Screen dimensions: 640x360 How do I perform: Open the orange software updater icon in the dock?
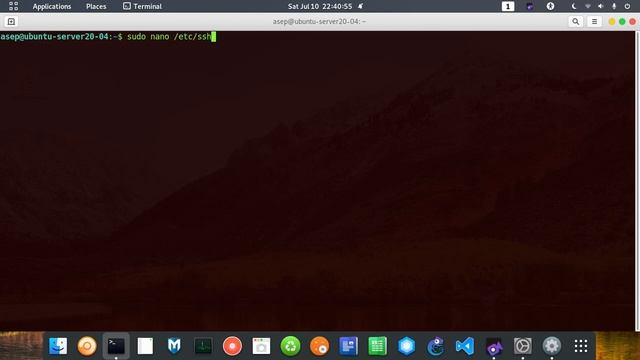[x=319, y=346]
